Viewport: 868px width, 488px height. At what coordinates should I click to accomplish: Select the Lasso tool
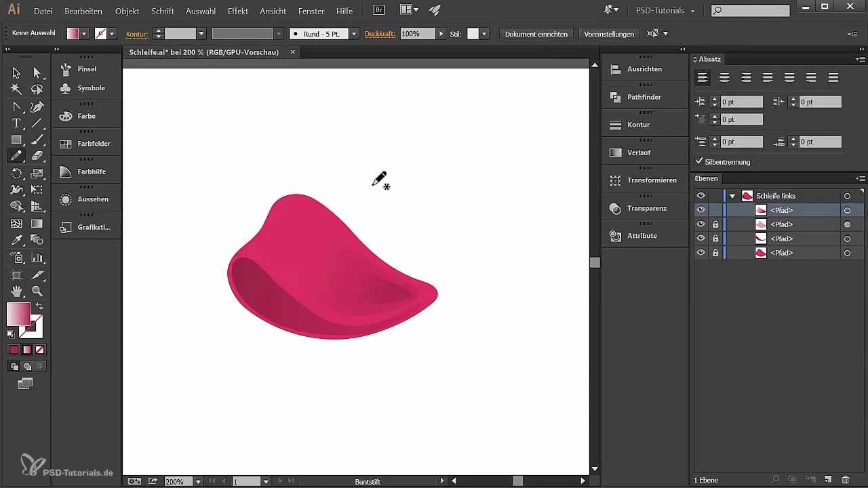(x=37, y=89)
